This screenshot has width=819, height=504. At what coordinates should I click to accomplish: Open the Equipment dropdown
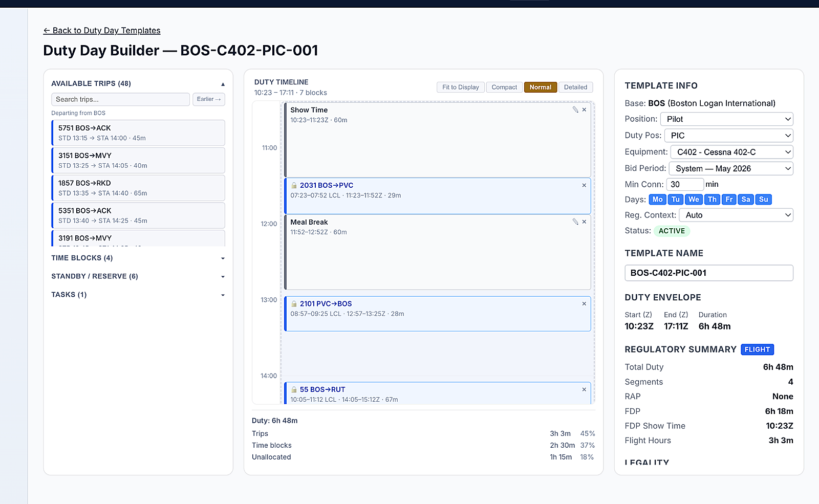tap(732, 152)
